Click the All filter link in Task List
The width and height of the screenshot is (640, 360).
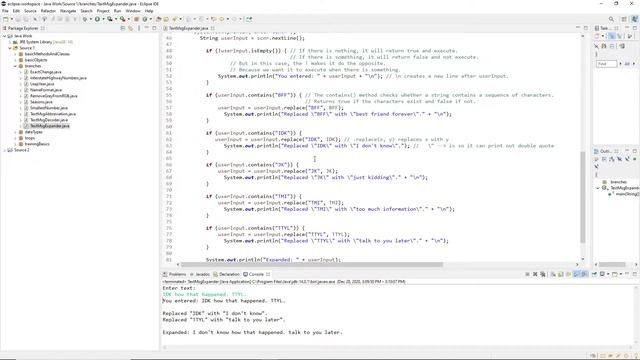coord(627,64)
